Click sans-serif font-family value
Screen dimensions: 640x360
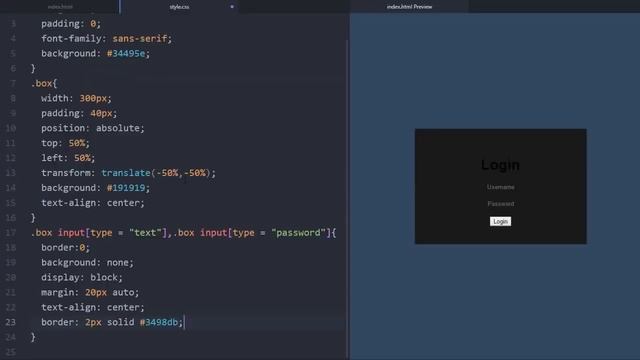140,38
